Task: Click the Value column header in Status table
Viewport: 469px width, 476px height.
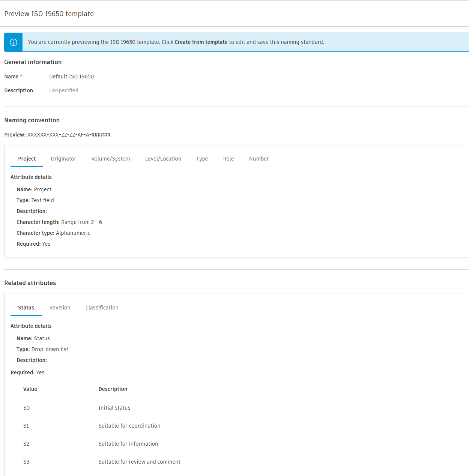Action: click(30, 389)
